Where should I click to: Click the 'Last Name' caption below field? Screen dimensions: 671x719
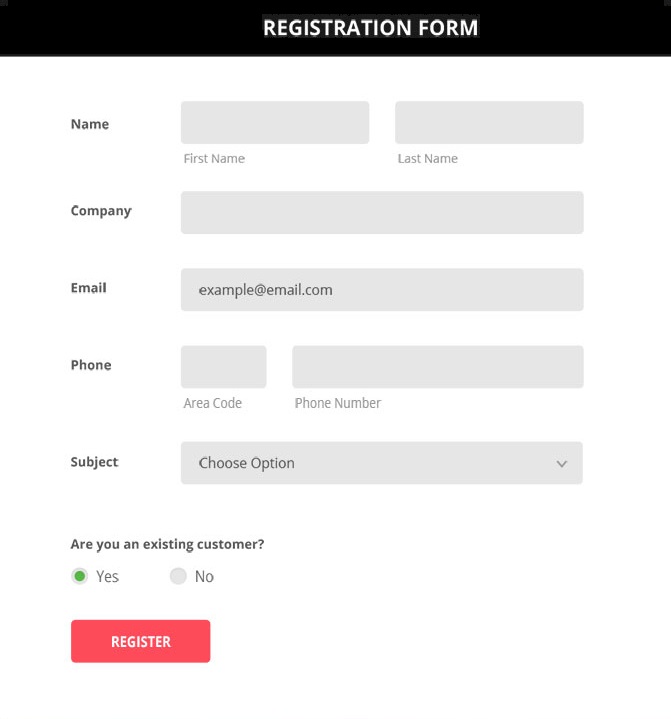[x=427, y=158]
